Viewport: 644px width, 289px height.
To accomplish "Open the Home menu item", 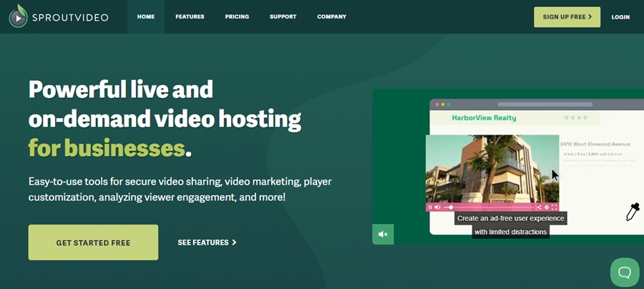I will tap(146, 17).
